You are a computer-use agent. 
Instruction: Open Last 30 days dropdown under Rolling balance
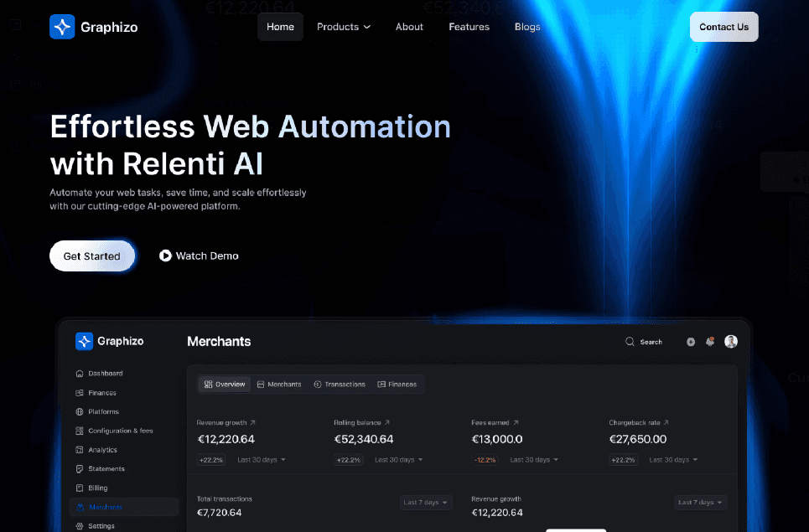click(399, 460)
